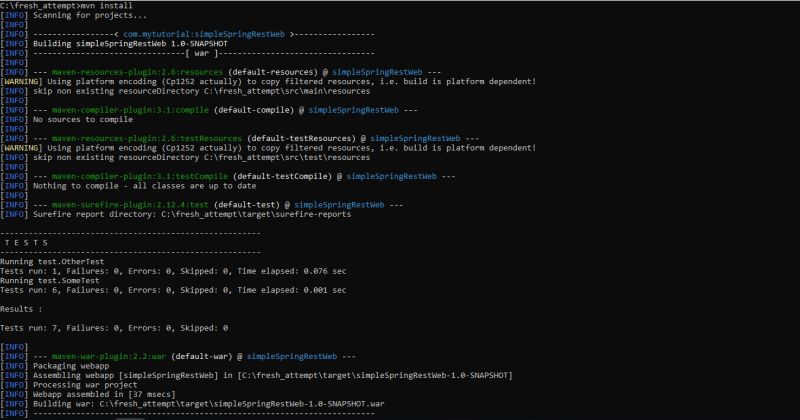Click the 'Packaging webapp' message
Viewport: 800px width, 420px height.
71,366
